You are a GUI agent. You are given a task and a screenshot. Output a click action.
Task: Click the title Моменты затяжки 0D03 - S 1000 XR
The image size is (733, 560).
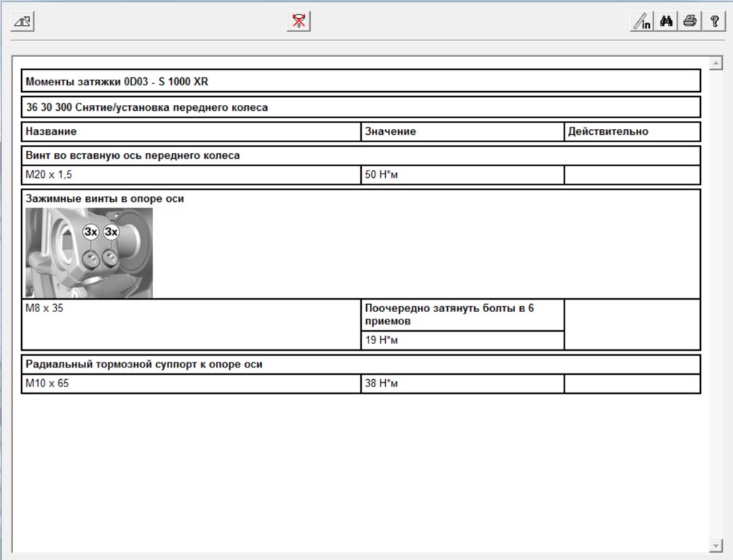tap(117, 82)
